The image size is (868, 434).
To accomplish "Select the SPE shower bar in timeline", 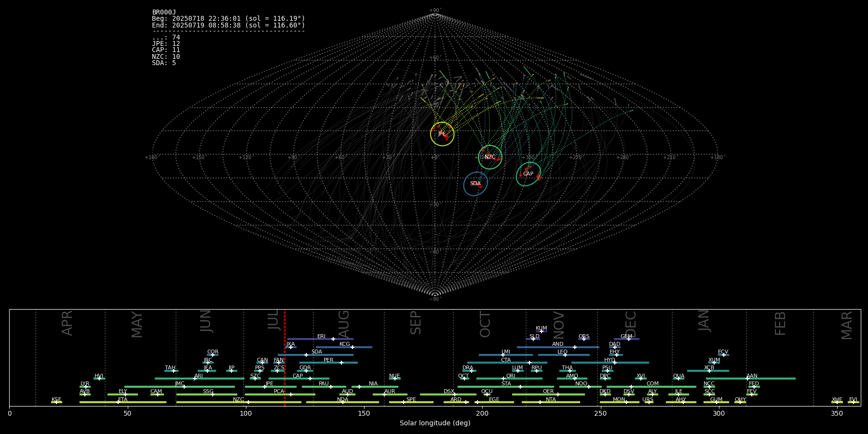I will coord(411,402).
